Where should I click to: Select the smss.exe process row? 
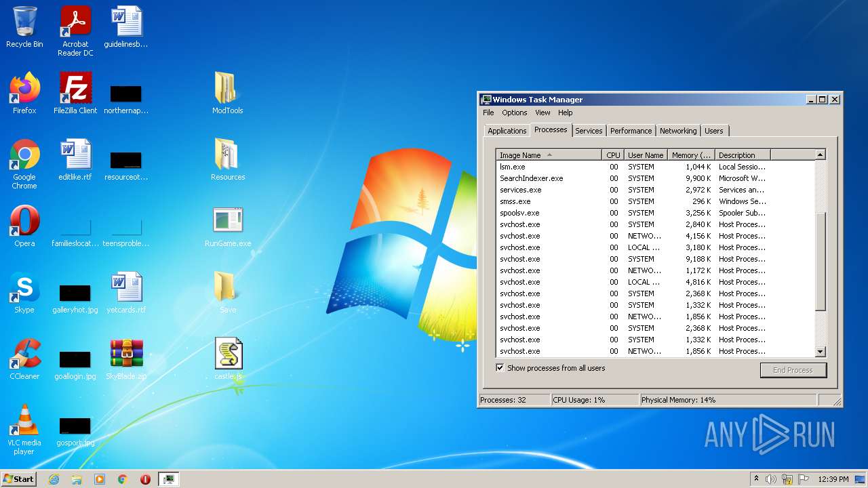point(655,201)
